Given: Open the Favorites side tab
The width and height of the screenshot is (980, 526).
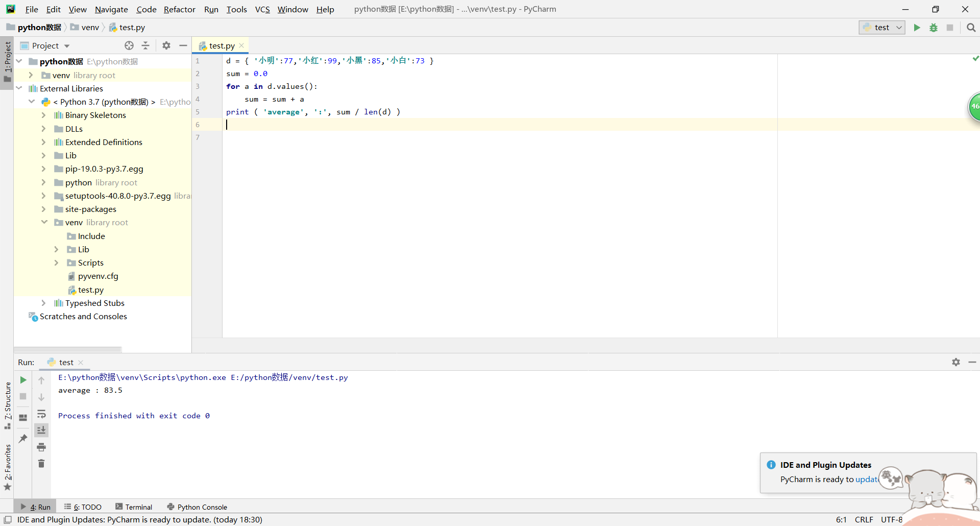Looking at the screenshot, I should pyautogui.click(x=7, y=467).
